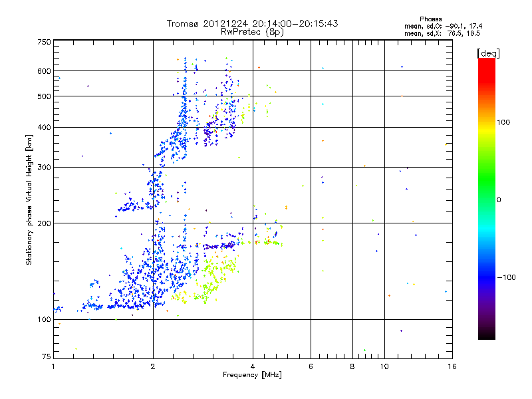Click the x-axis label '4'
Image resolution: width=532 pixels, height=399 pixels.
(253, 366)
